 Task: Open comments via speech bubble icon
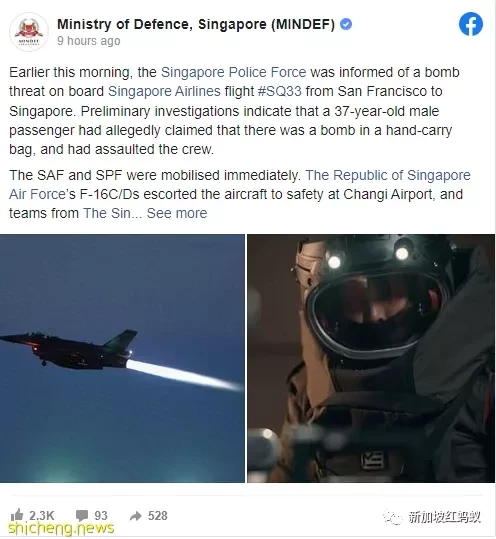coord(81,515)
